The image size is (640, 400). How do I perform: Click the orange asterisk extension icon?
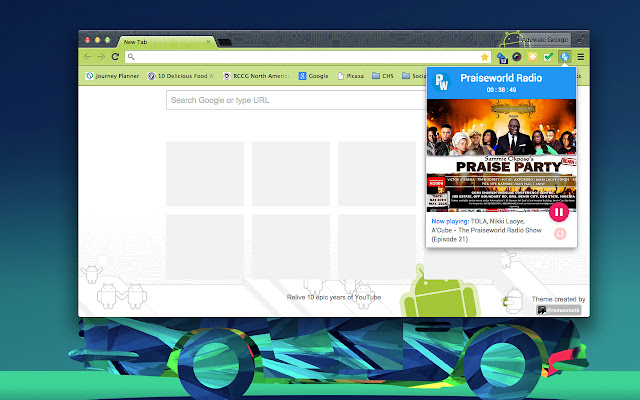532,57
